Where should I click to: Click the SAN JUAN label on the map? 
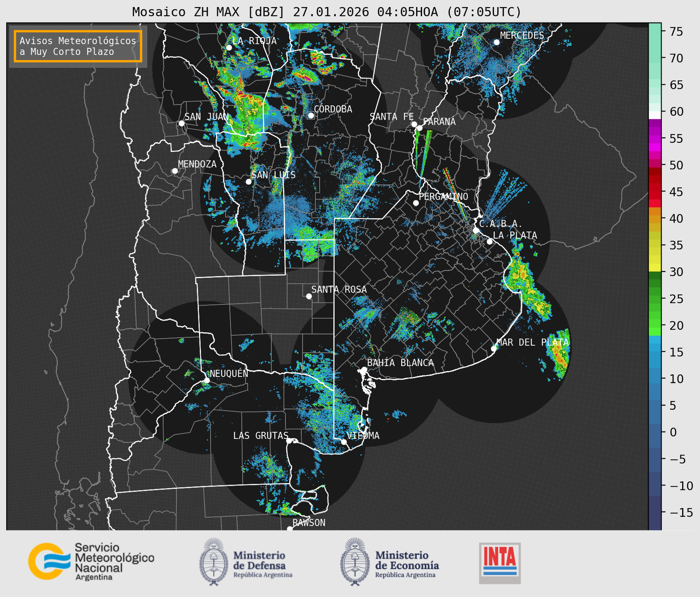point(206,117)
